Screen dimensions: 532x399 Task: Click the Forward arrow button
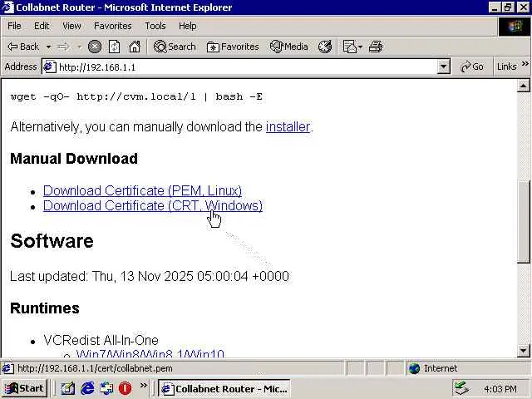click(63, 47)
